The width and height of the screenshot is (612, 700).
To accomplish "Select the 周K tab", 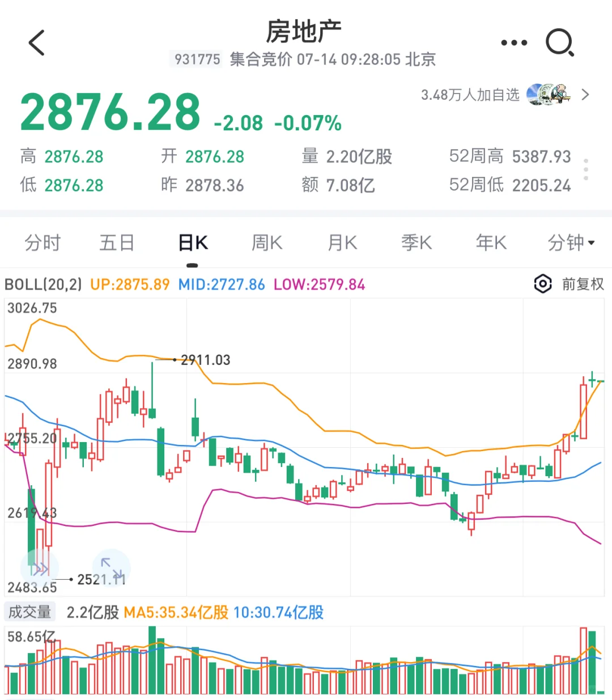I will [267, 243].
